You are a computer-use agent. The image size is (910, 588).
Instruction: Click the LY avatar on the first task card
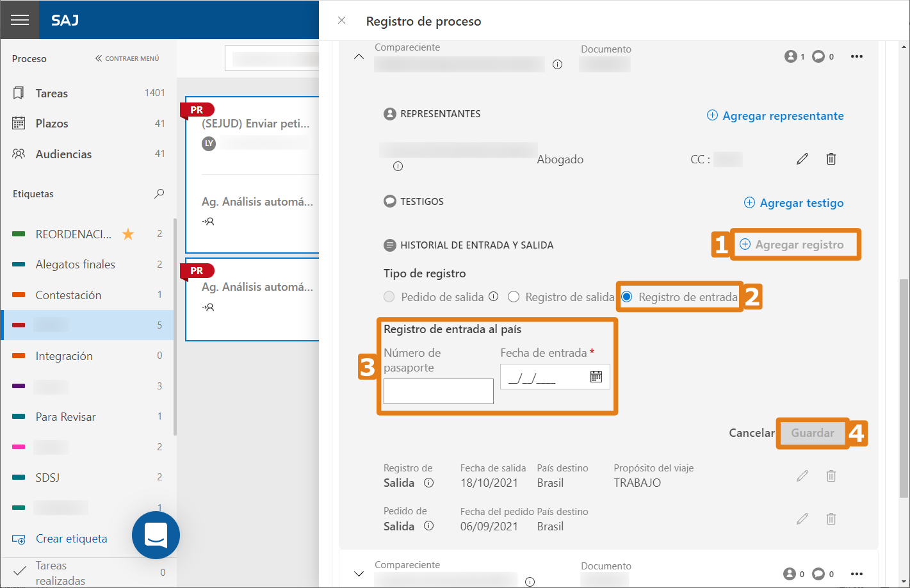pyautogui.click(x=209, y=143)
